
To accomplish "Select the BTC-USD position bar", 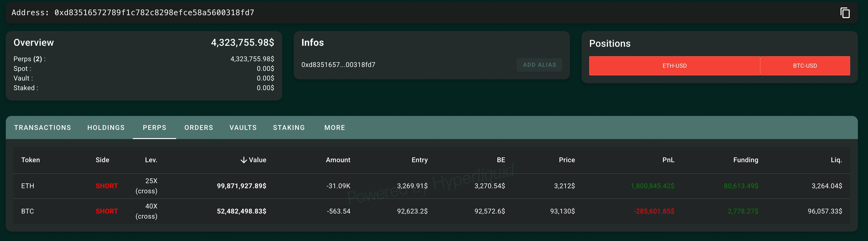I will pyautogui.click(x=805, y=66).
